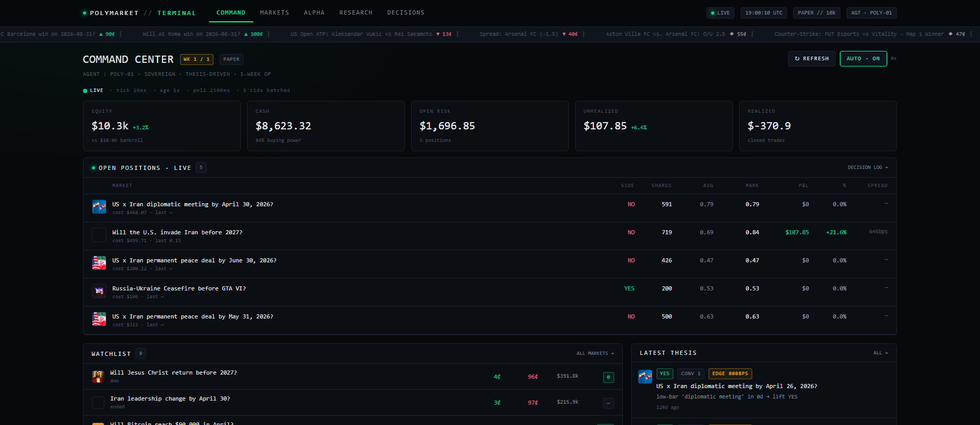The height and width of the screenshot is (425, 980).
Task: Open the US x Iran diplomatic meeting market icon
Action: coord(99,207)
